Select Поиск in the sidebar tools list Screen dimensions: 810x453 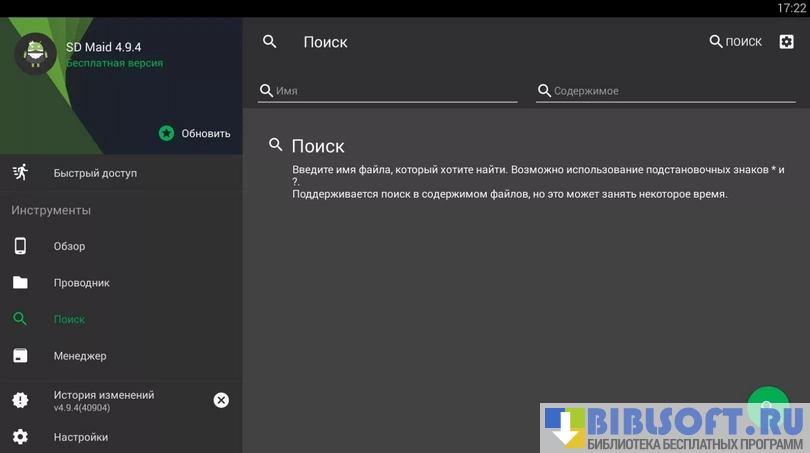tap(69, 320)
